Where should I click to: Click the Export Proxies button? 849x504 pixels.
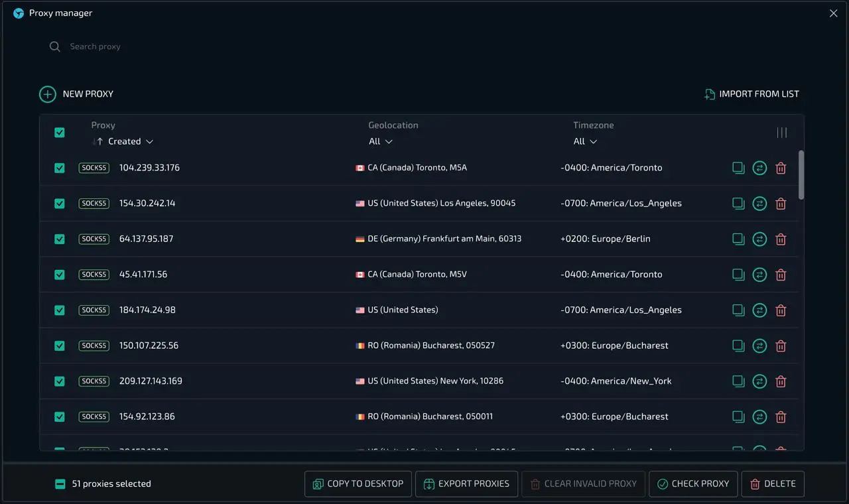(466, 484)
